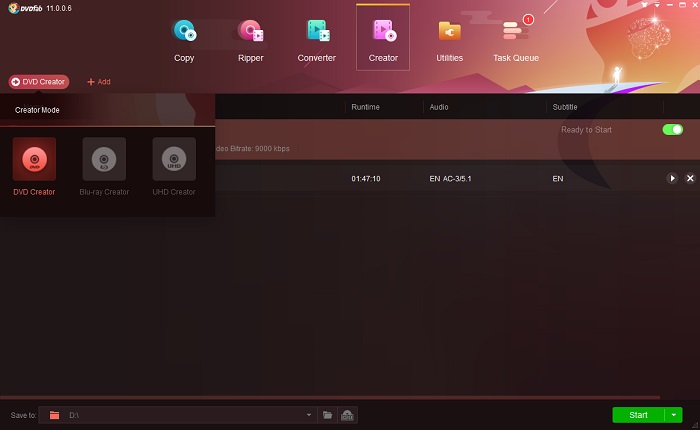Screen dimensions: 700x430
Task: Open the Utilities module
Action: [449, 40]
